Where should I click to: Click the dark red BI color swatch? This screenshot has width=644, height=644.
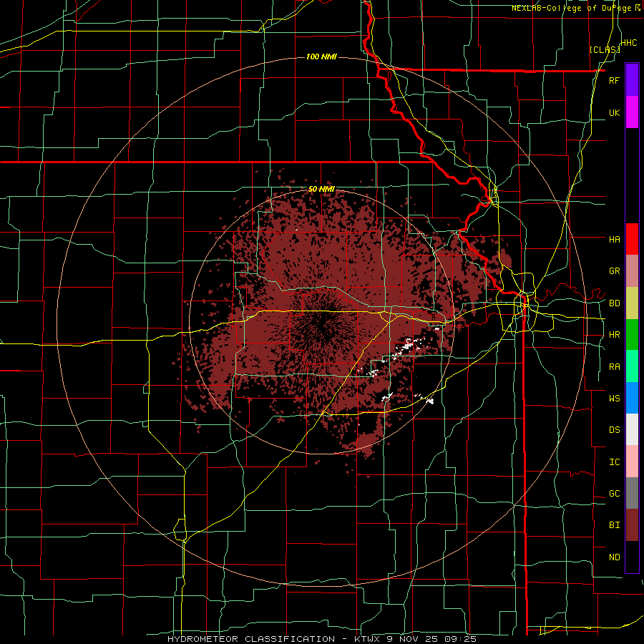click(632, 525)
